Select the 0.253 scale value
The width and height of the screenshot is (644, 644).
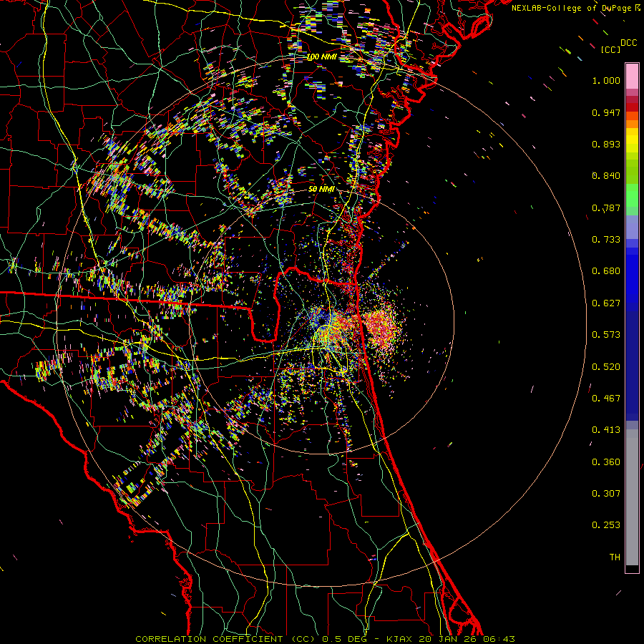click(x=606, y=525)
